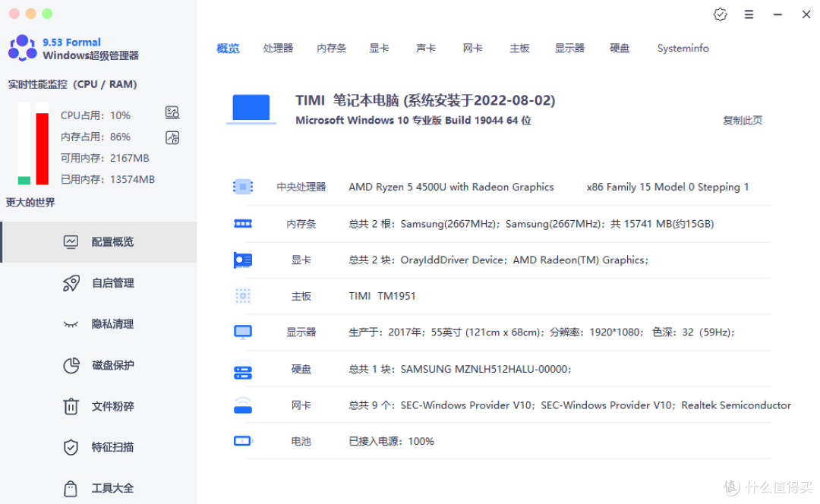Screen dimensions: 820x504
Task: Open 文件粉碎 in the sidebar
Action: pyautogui.click(x=99, y=406)
